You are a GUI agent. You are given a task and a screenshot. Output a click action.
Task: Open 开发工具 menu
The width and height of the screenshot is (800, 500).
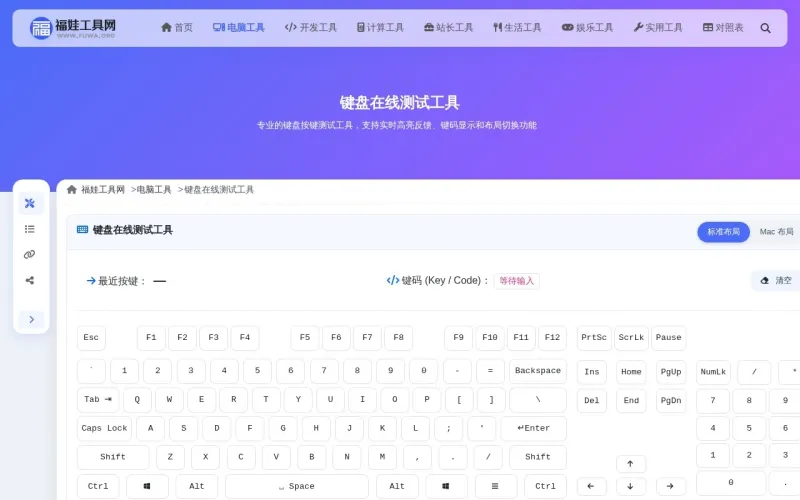(311, 28)
